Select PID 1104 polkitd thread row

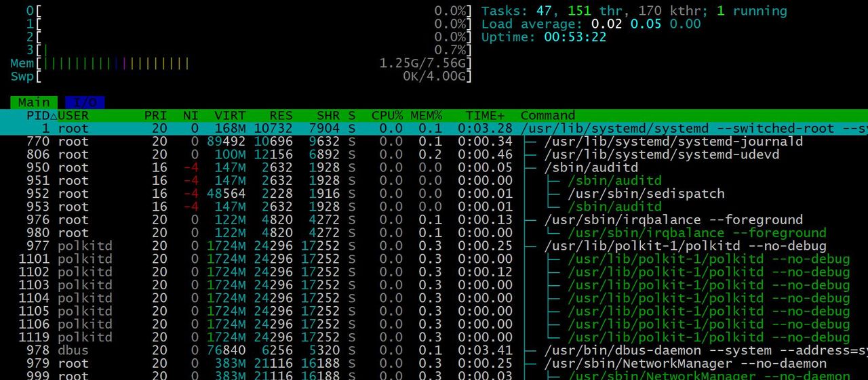pos(434,298)
